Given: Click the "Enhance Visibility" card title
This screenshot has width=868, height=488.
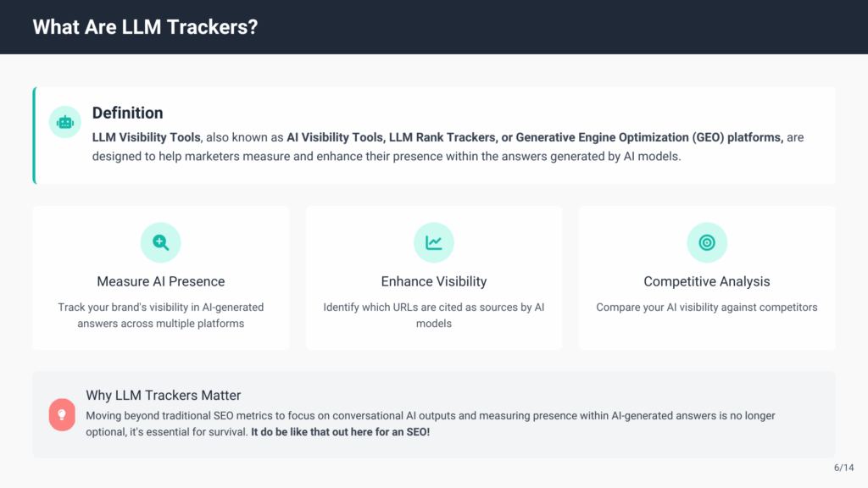Looking at the screenshot, I should point(434,281).
